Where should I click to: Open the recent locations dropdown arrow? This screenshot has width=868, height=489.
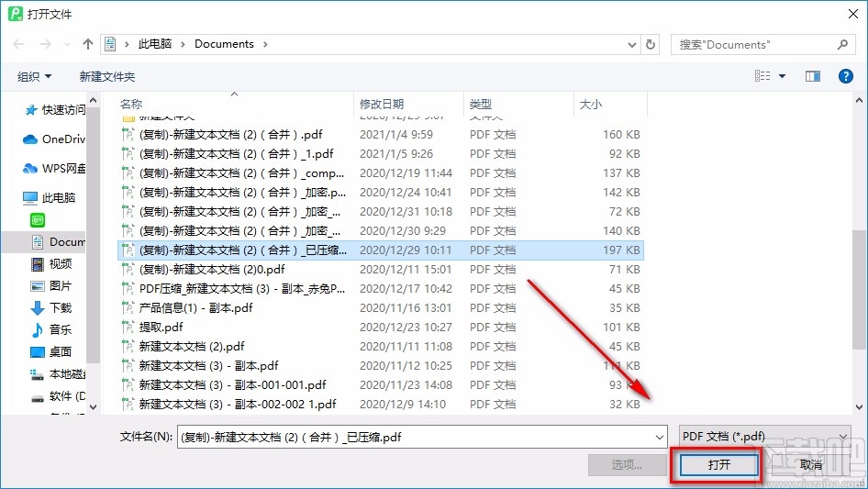pos(67,44)
